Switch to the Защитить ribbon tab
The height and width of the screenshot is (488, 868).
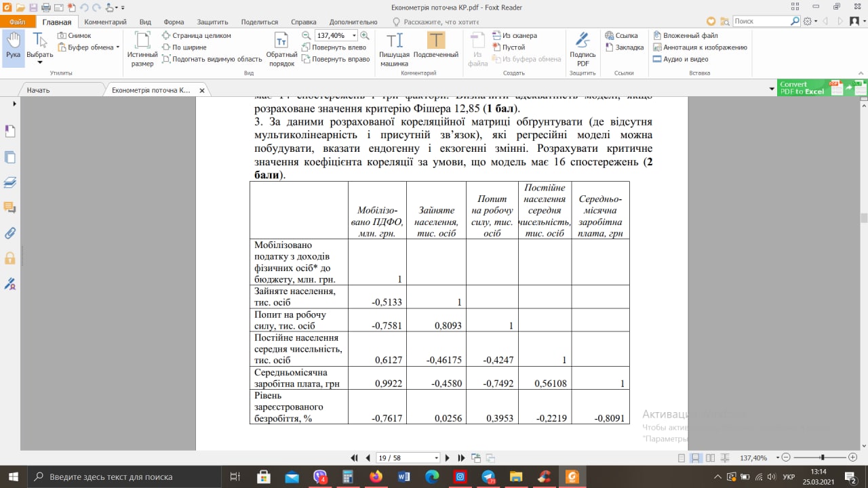(x=214, y=22)
